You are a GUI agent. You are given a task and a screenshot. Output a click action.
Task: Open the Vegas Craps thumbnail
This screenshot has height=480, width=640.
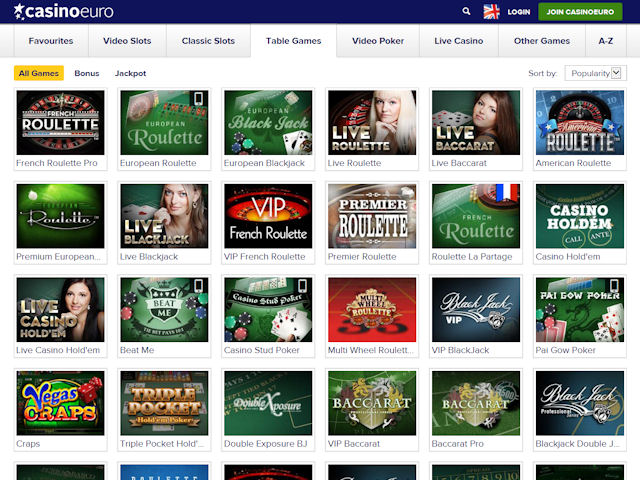coord(60,403)
